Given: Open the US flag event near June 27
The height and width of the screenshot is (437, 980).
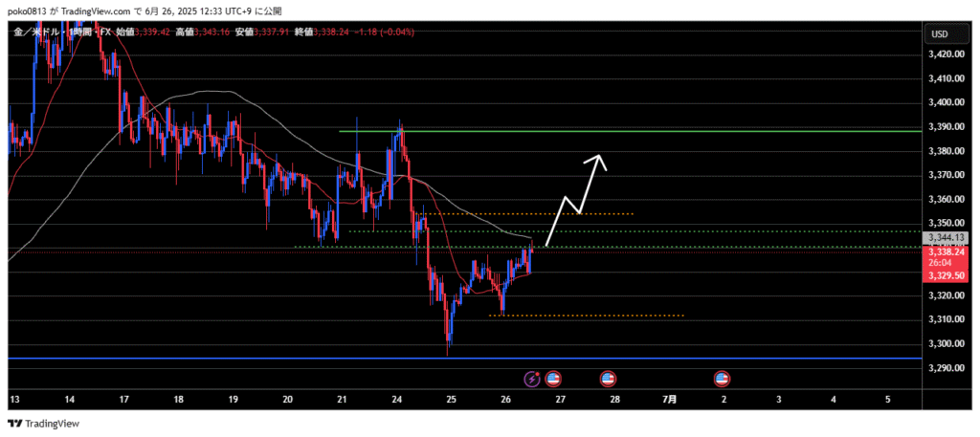Looking at the screenshot, I should point(553,379).
